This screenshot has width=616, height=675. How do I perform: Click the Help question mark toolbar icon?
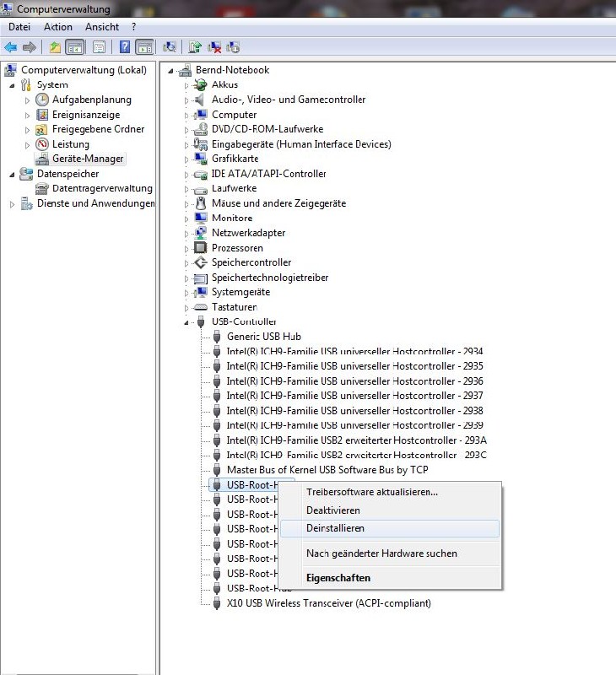(124, 47)
